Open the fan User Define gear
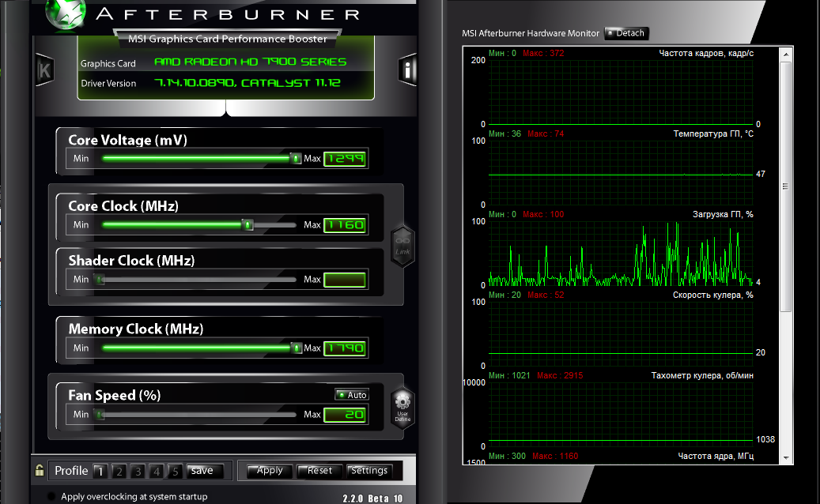The width and height of the screenshot is (820, 504). point(402,408)
